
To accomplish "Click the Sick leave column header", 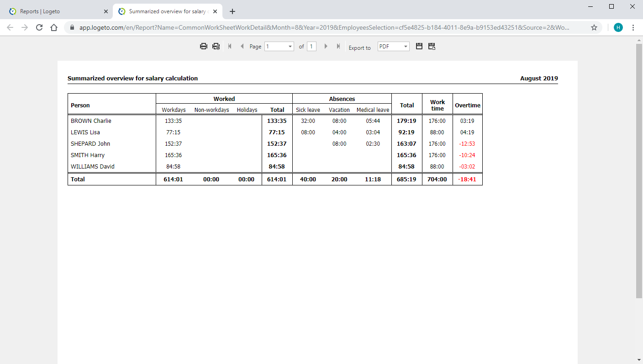I will [x=308, y=110].
